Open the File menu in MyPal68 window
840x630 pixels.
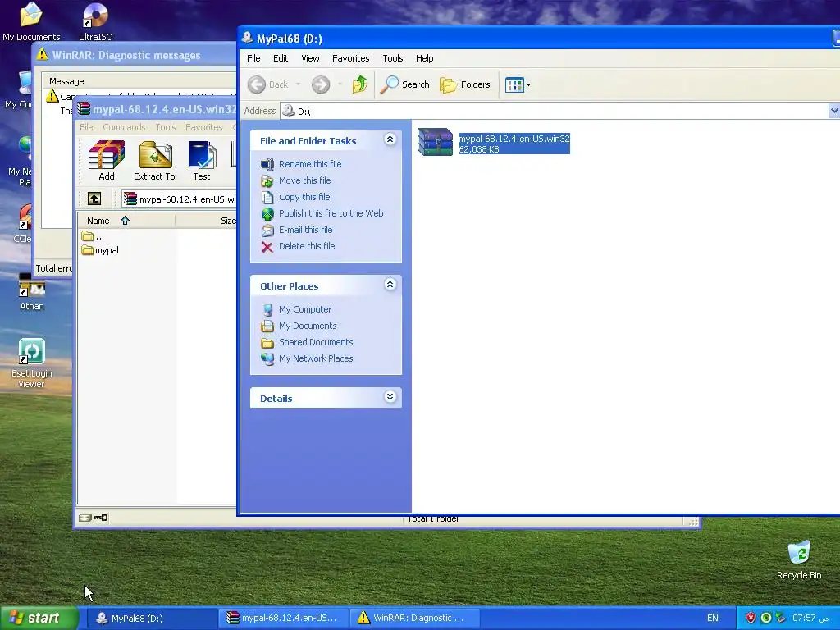pos(253,58)
